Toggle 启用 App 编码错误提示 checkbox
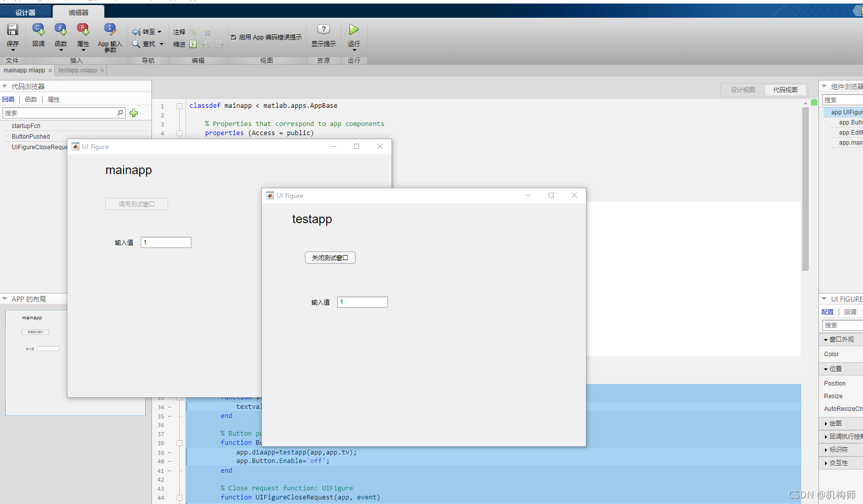 click(x=233, y=37)
